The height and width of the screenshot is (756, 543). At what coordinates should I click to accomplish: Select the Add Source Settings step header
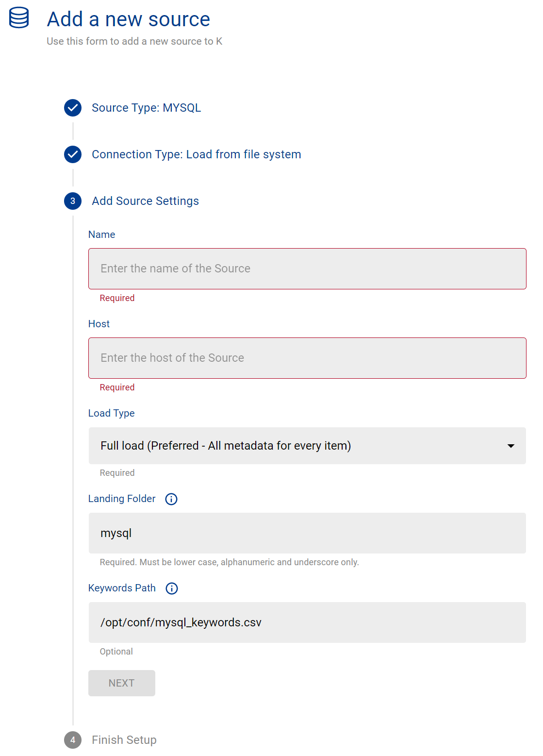[x=145, y=201]
